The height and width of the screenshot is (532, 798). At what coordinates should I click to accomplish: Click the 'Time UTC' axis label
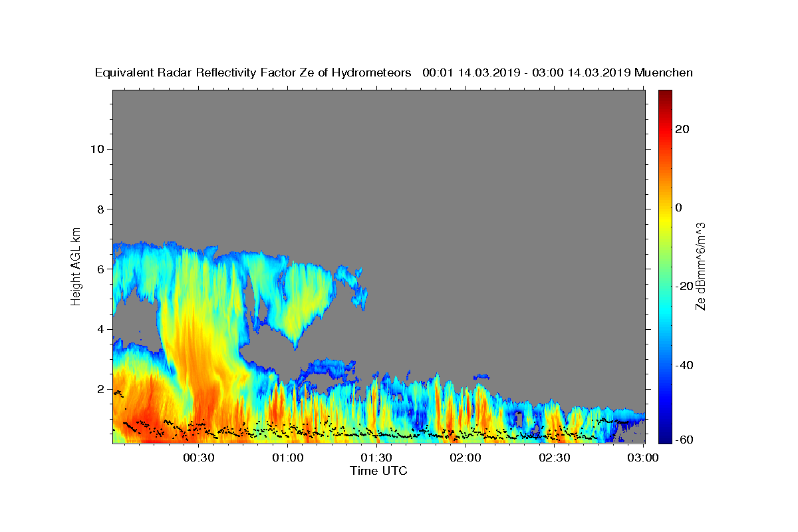pyautogui.click(x=378, y=471)
